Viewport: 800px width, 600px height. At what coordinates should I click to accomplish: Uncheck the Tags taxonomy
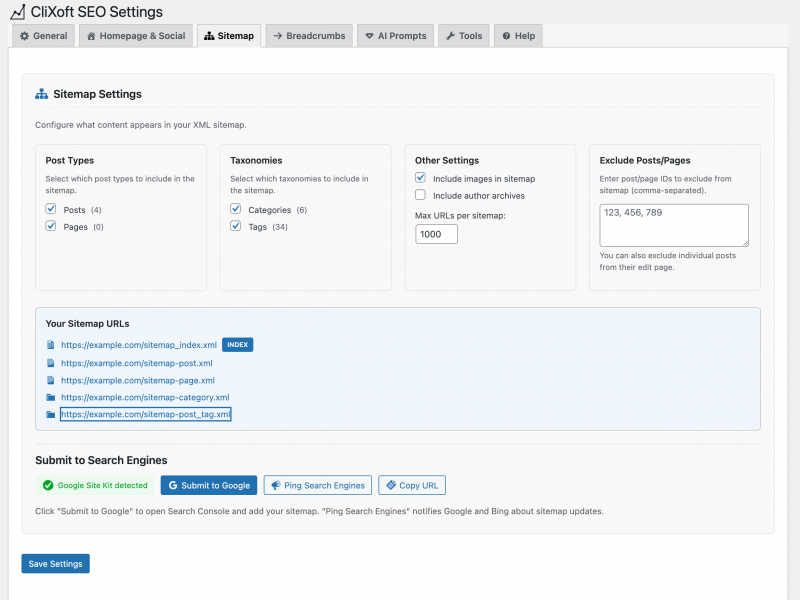(x=236, y=226)
